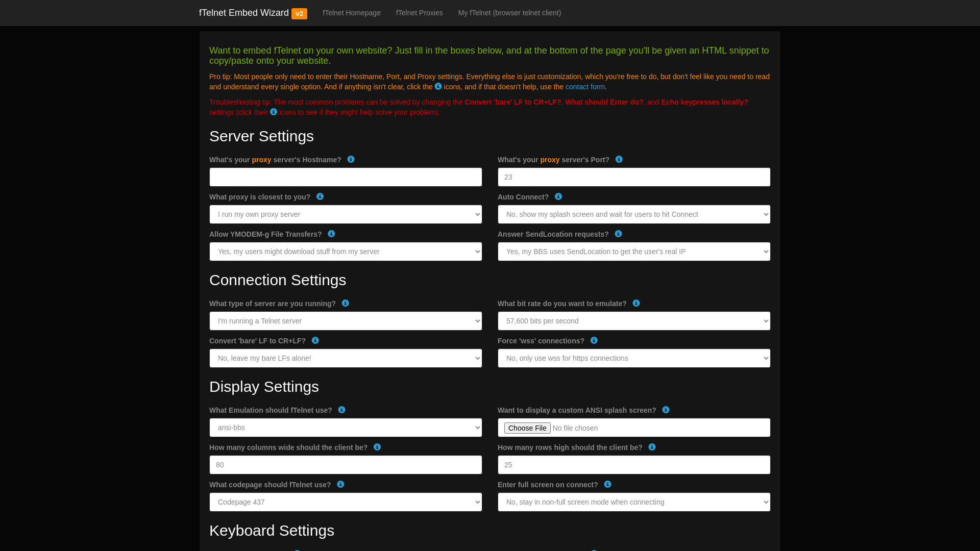This screenshot has width=980, height=551.
Task: Show info about Emulation fTelnet should use
Action: coord(341,410)
